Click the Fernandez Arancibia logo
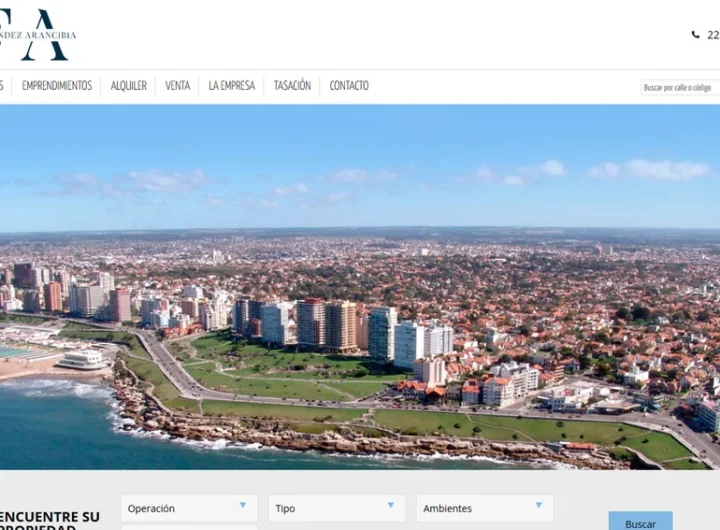This screenshot has width=720, height=530. tap(38, 35)
